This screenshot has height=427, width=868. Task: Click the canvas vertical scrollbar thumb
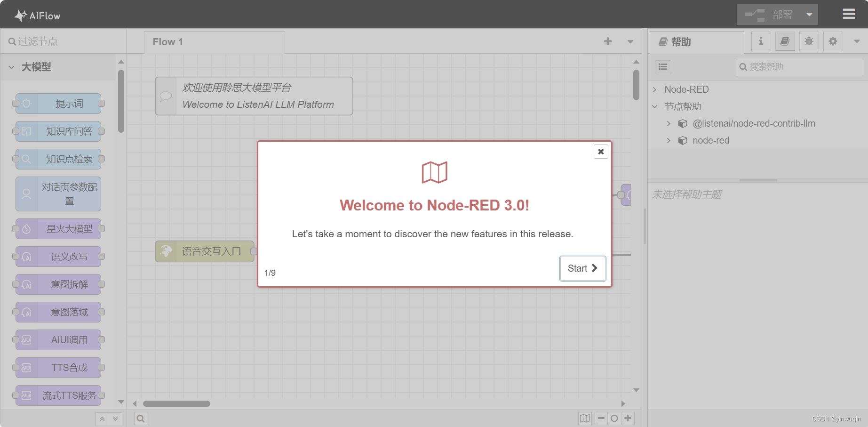pos(636,85)
